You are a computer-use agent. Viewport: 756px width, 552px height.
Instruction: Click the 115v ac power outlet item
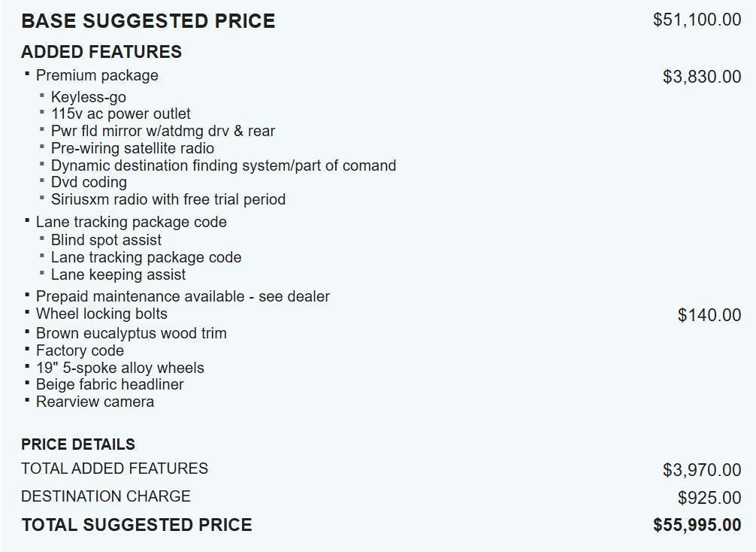click(121, 114)
